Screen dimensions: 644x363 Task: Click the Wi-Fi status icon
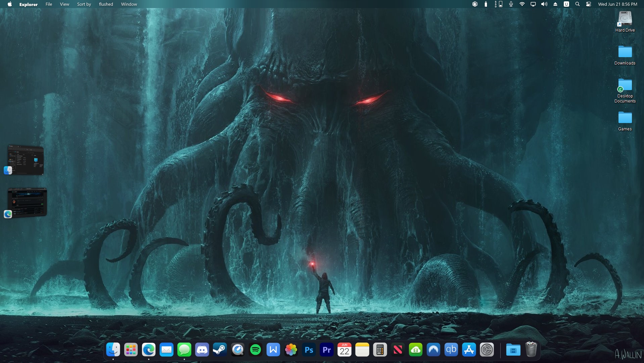pos(522,4)
